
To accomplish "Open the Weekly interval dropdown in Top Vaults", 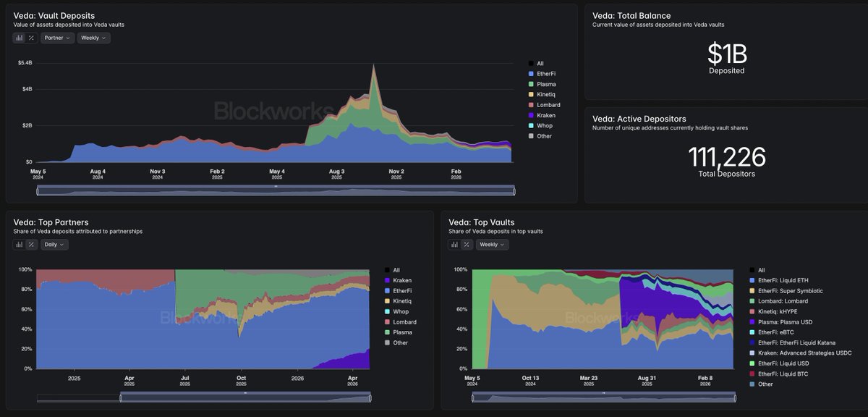I will point(493,245).
